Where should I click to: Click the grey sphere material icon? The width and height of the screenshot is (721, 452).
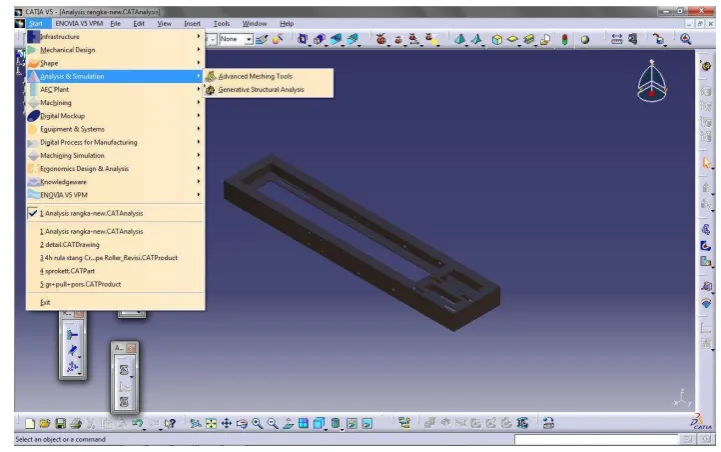tap(585, 40)
